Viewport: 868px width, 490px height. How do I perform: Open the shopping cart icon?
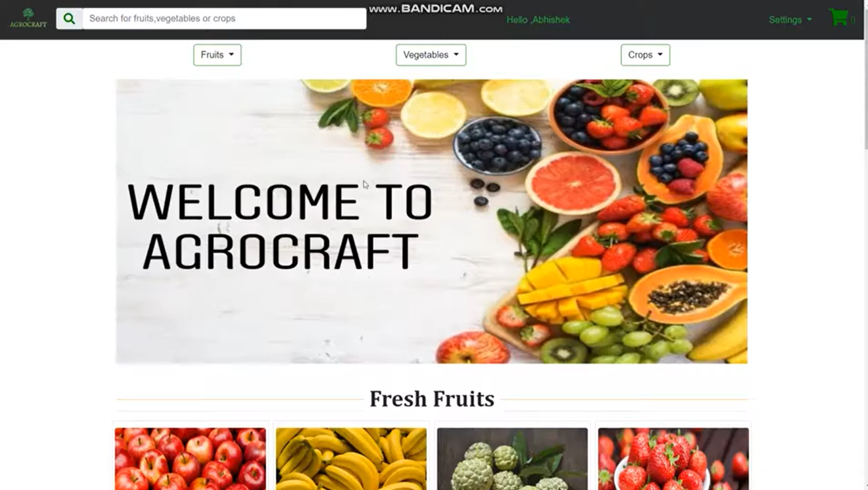coord(838,17)
